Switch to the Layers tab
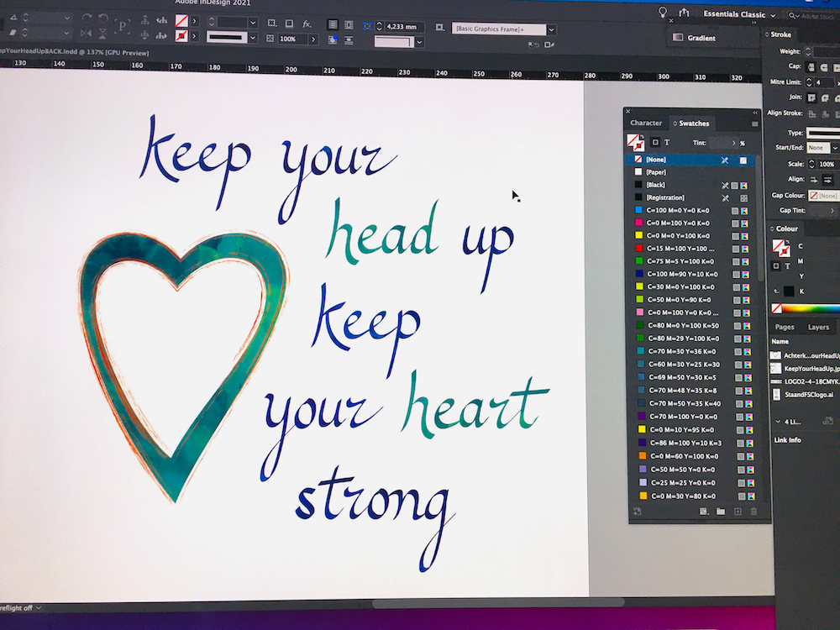The image size is (840, 630). pos(818,327)
